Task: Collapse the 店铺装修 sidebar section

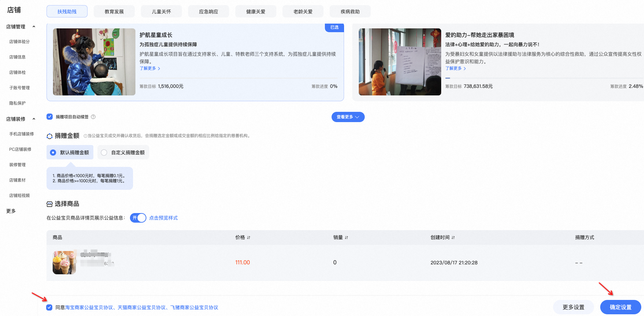Action: (x=34, y=119)
